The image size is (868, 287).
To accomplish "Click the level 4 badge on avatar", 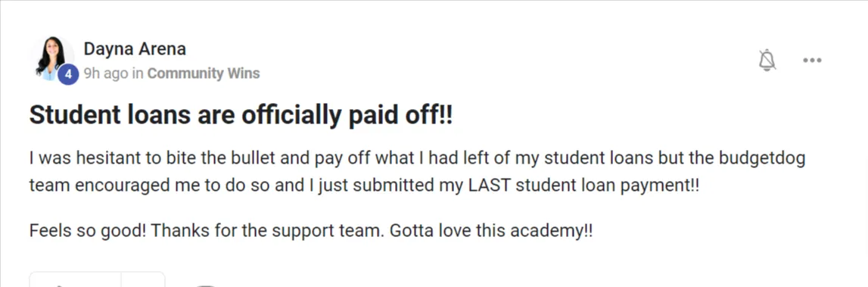I will tap(68, 74).
